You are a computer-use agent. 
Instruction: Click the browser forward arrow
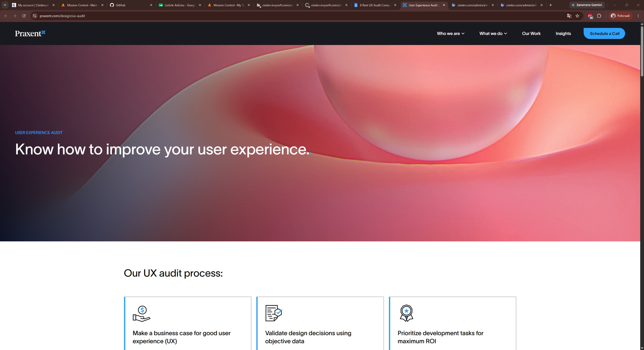15,16
